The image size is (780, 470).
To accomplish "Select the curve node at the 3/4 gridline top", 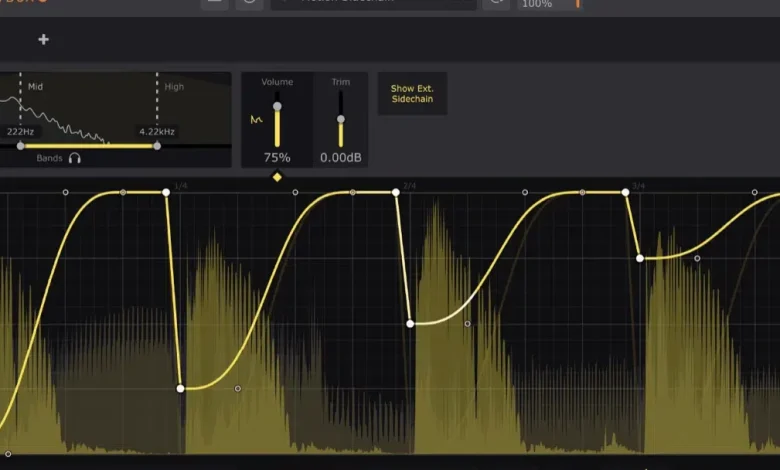I will pyautogui.click(x=626, y=192).
